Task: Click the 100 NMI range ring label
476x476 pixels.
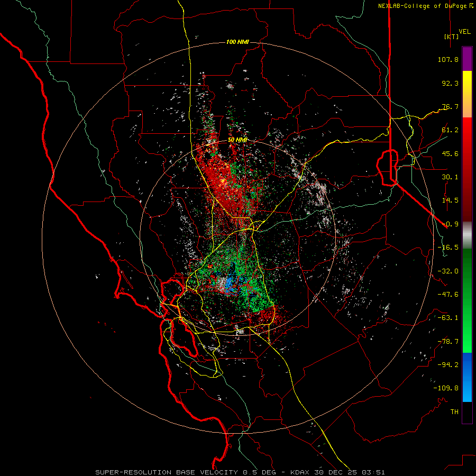Action: coord(237,42)
